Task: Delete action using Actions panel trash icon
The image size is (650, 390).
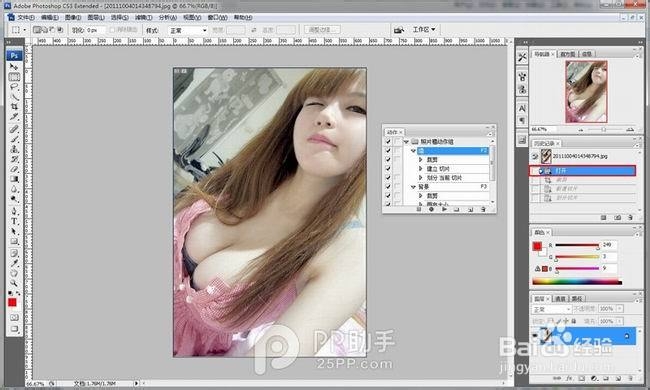Action: tap(483, 210)
